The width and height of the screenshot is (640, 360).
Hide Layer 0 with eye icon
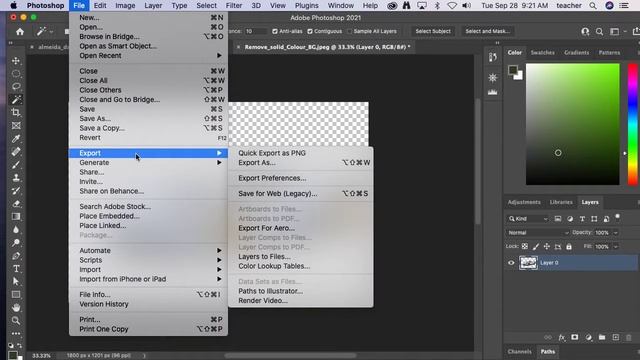(511, 263)
